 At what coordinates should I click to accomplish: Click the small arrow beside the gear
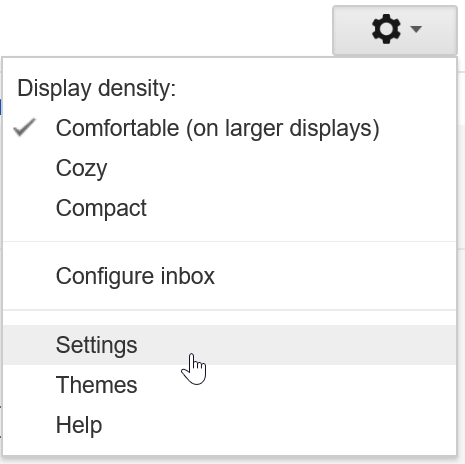pyautogui.click(x=416, y=29)
